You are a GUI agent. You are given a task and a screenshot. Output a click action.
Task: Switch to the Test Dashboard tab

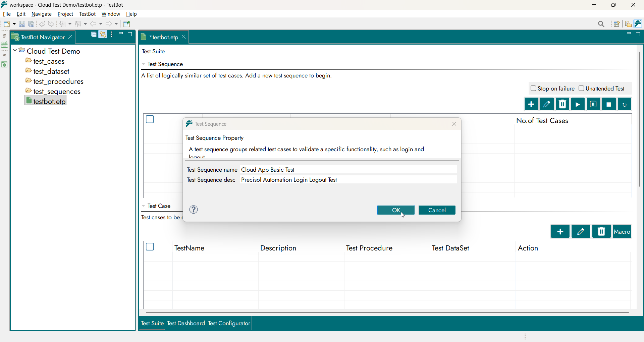pyautogui.click(x=186, y=323)
